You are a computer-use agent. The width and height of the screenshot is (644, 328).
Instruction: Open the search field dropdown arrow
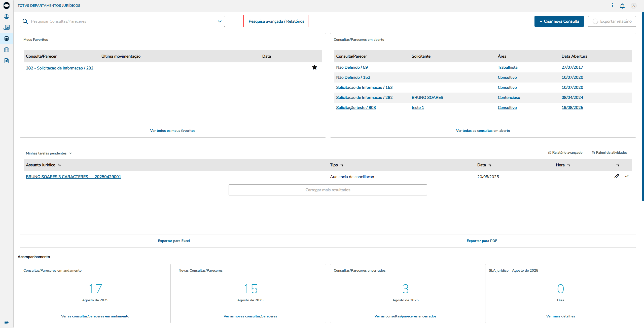[220, 21]
